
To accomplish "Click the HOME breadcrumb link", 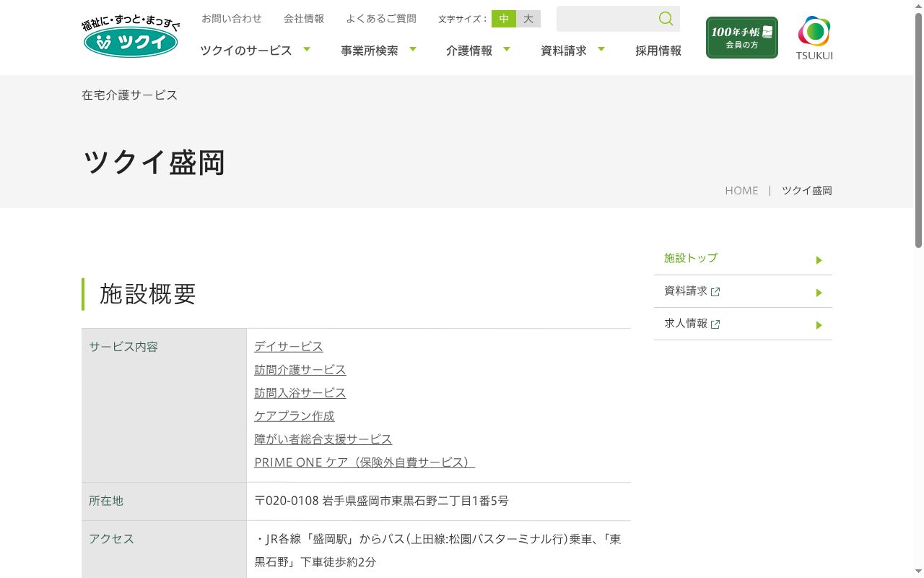I will [x=741, y=191].
